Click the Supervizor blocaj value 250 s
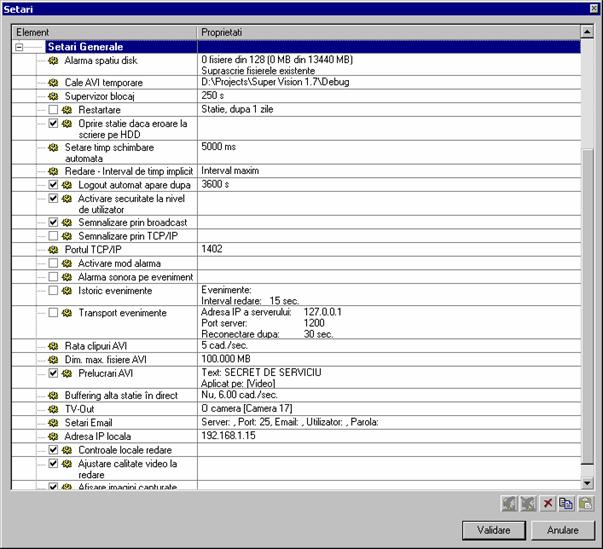Image resolution: width=603 pixels, height=549 pixels. (x=213, y=96)
